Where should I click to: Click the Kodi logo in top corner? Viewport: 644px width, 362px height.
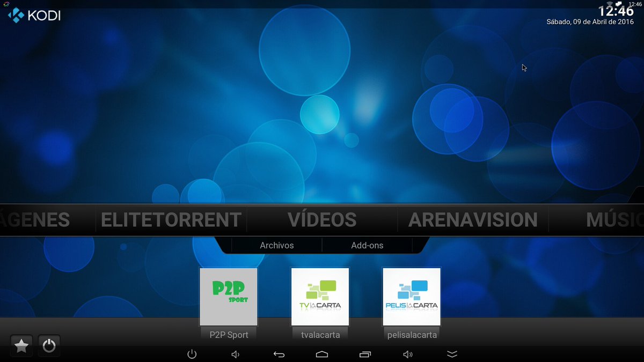34,15
